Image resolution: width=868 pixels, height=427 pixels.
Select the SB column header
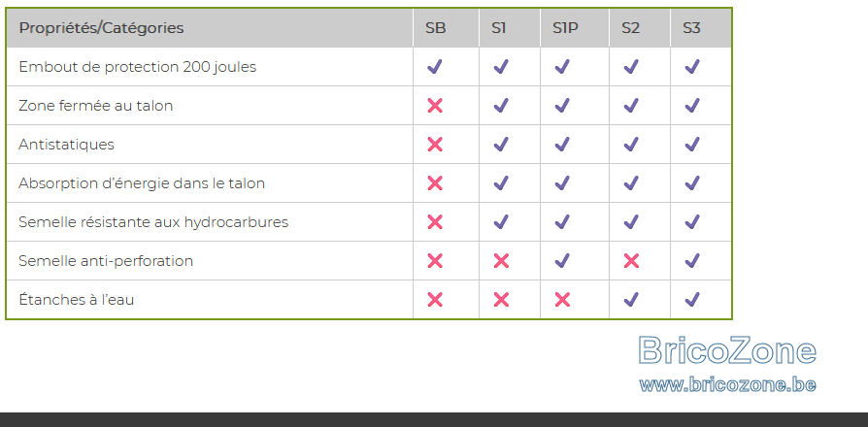(x=436, y=27)
